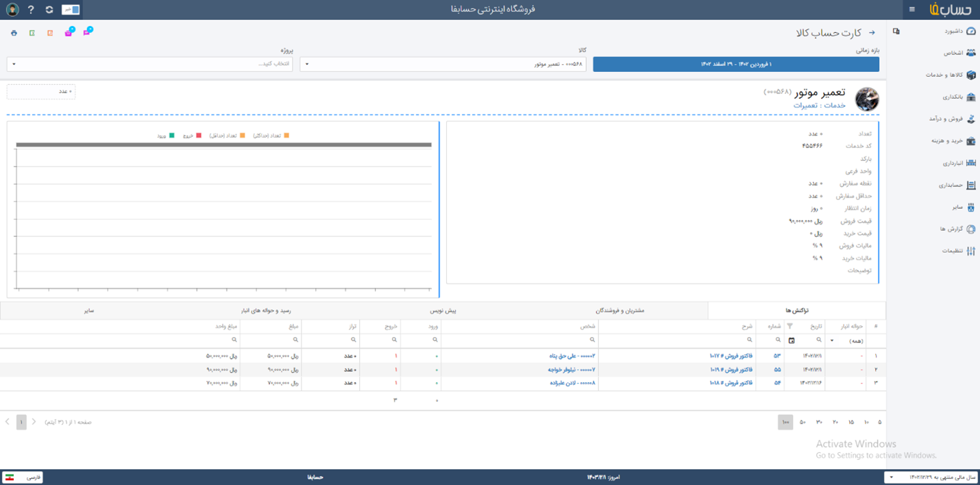This screenshot has height=485, width=980.
Task: Select the تراکنش ها tab
Action: click(x=796, y=310)
